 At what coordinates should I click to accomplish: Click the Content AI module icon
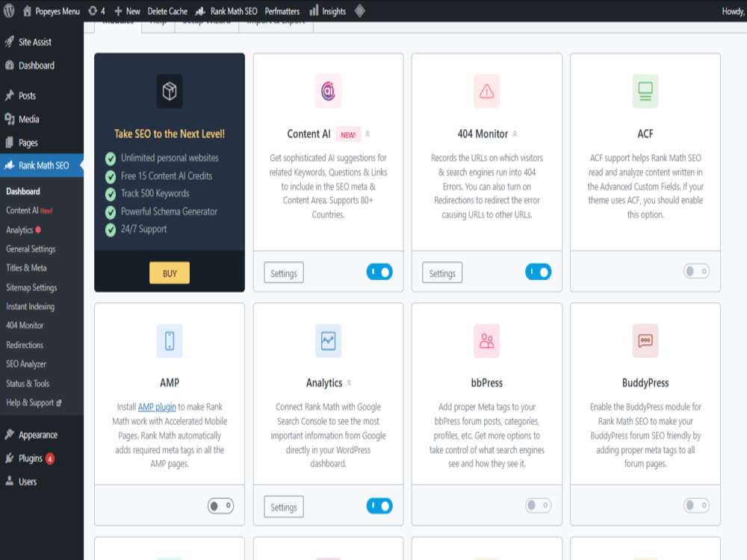[x=328, y=91]
